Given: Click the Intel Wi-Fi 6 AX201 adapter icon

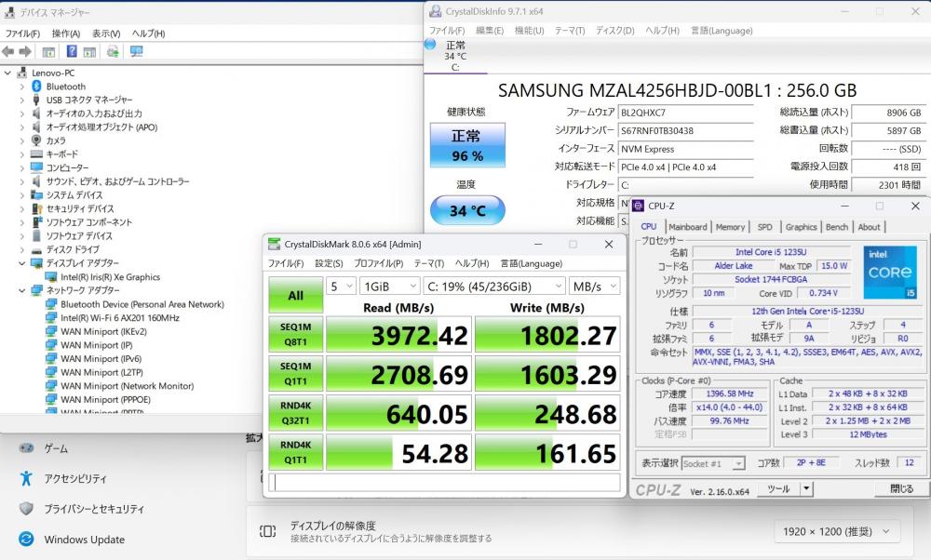Looking at the screenshot, I should click(x=51, y=318).
